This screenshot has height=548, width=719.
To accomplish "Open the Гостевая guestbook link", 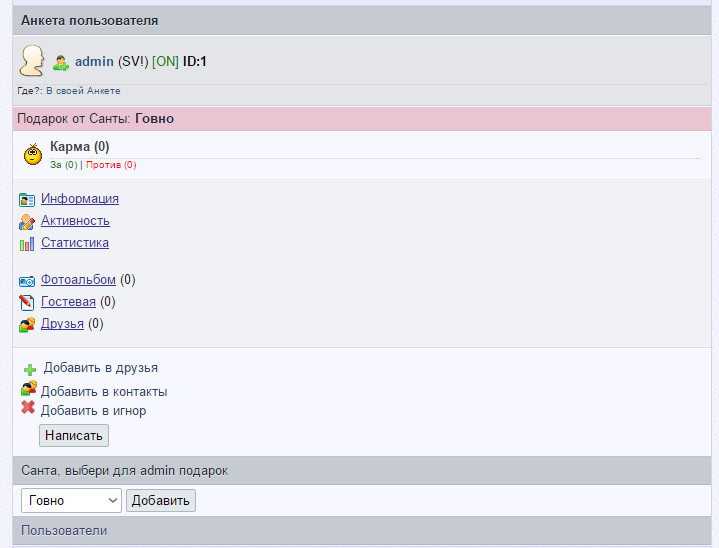I will (68, 301).
